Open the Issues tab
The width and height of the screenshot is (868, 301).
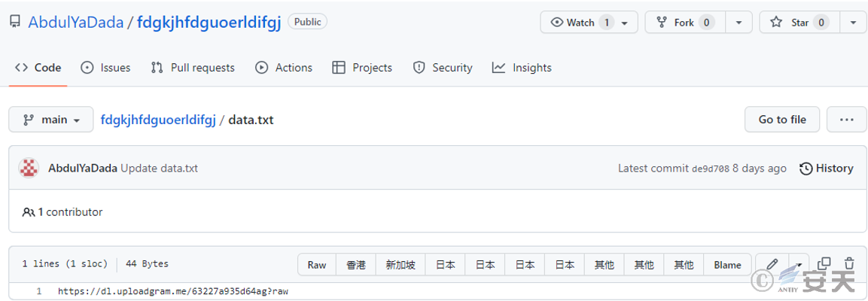(105, 68)
